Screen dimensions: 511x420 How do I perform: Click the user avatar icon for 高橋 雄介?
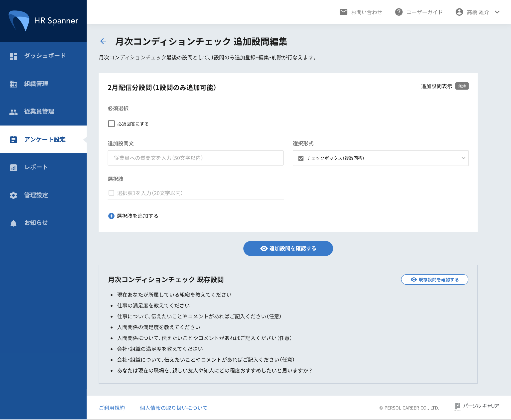click(459, 12)
